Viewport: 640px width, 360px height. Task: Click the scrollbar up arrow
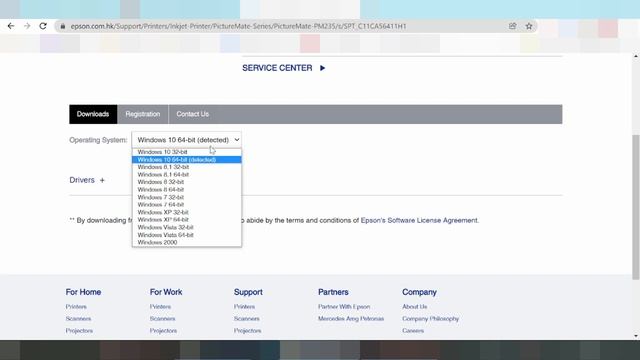(636, 57)
